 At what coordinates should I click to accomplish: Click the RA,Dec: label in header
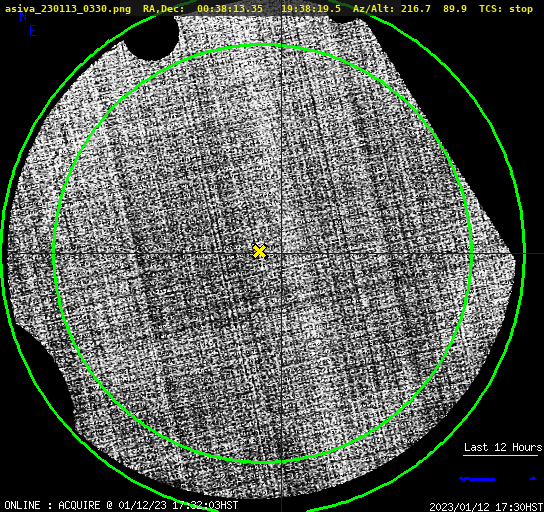click(x=164, y=9)
